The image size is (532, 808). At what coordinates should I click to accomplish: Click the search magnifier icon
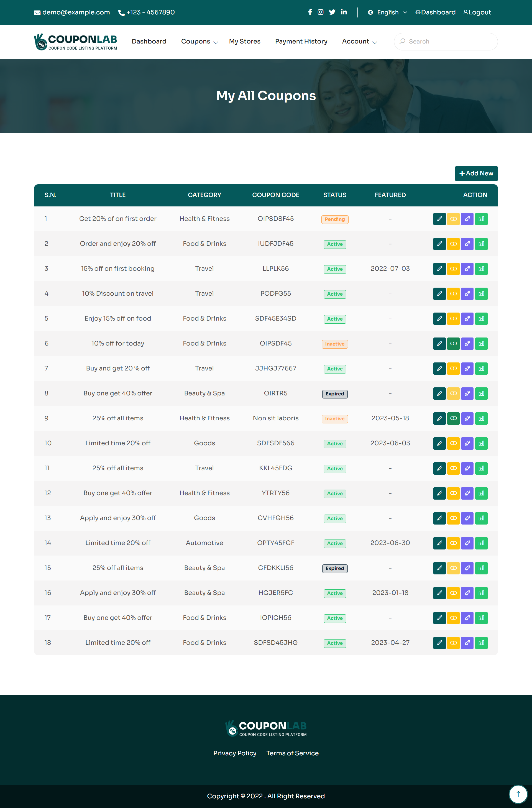tap(403, 41)
